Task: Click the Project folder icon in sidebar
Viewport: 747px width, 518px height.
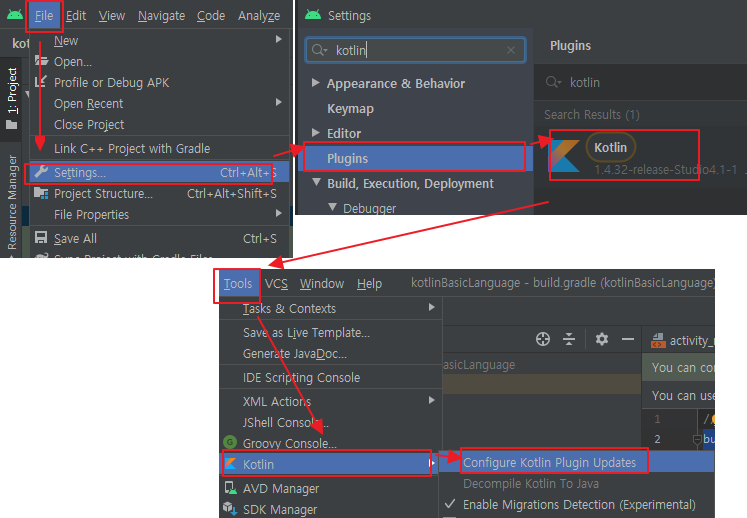Action: pos(11,125)
